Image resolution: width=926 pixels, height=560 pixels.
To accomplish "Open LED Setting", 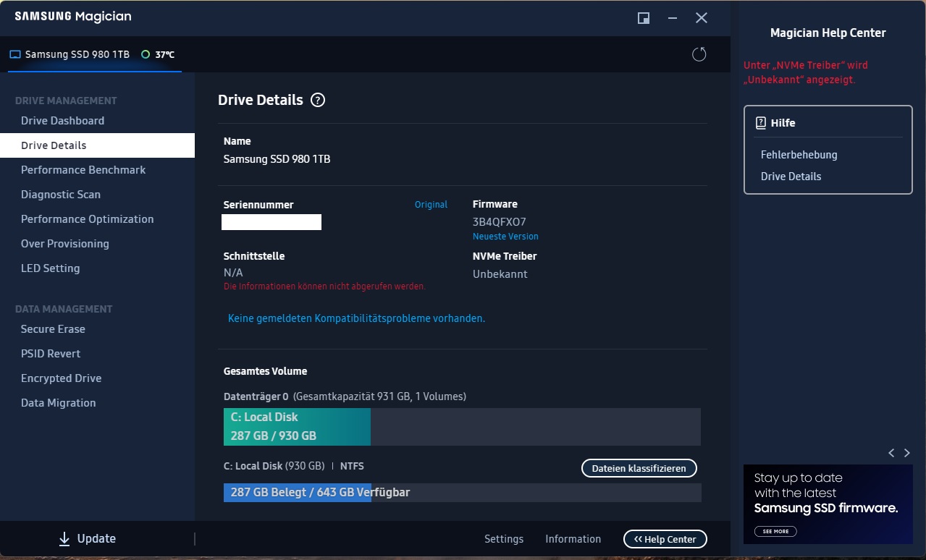I will [50, 268].
